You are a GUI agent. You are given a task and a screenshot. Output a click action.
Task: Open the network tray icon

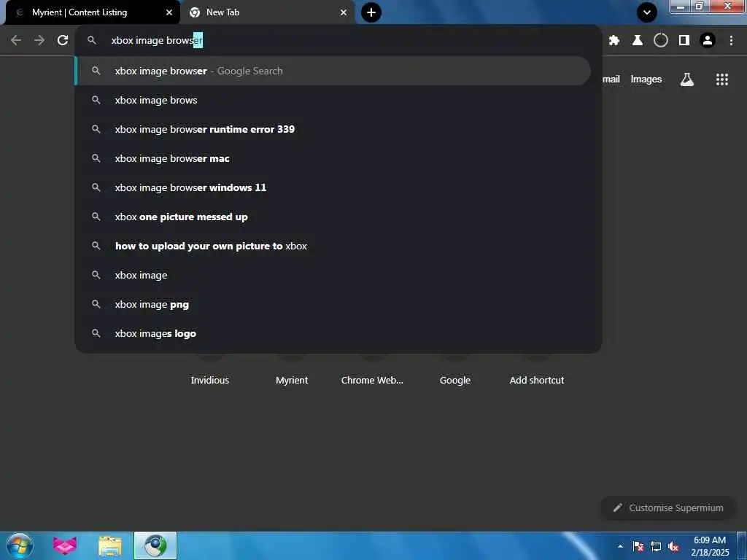pos(656,546)
